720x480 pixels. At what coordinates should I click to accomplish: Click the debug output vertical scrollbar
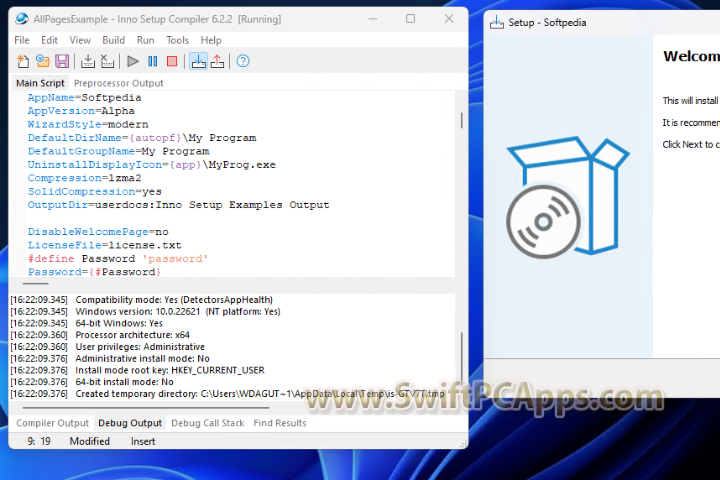click(461, 356)
